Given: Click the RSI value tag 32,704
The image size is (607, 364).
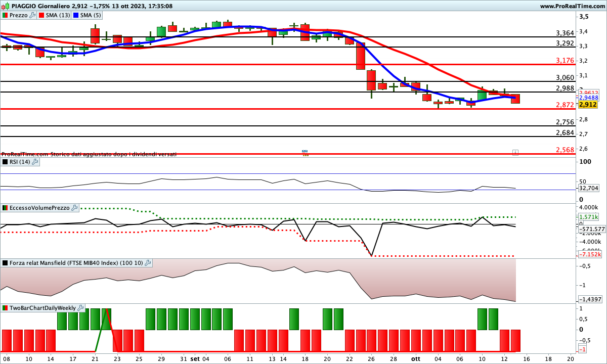Looking at the screenshot, I should click(589, 188).
